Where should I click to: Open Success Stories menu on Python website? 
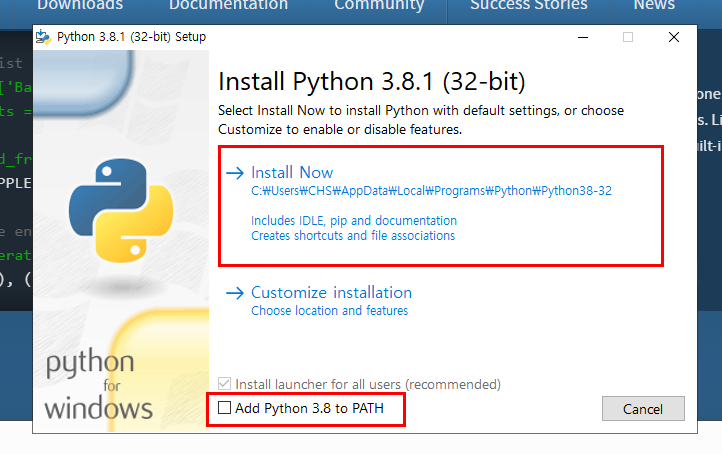pyautogui.click(x=529, y=5)
